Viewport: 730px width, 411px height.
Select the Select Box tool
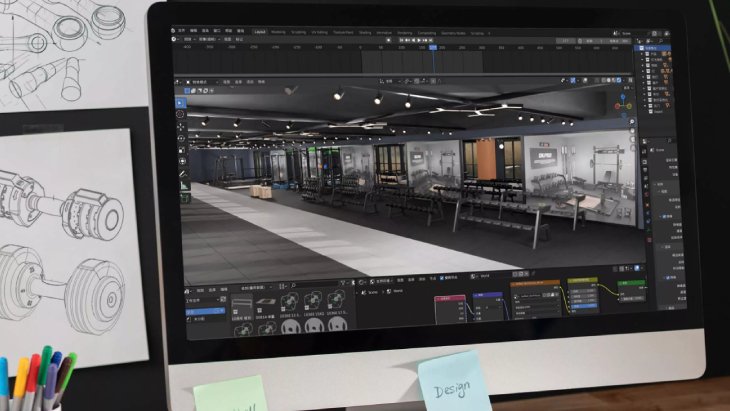(181, 102)
